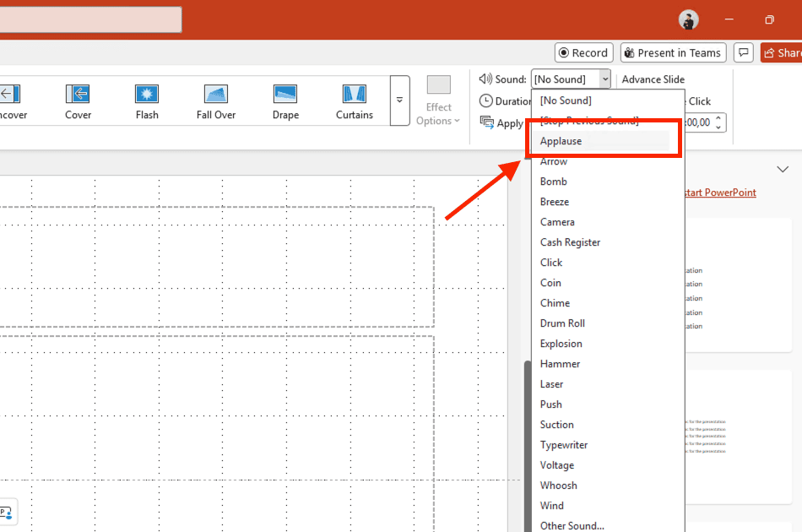
Task: Open the comments pane icon
Action: click(744, 52)
